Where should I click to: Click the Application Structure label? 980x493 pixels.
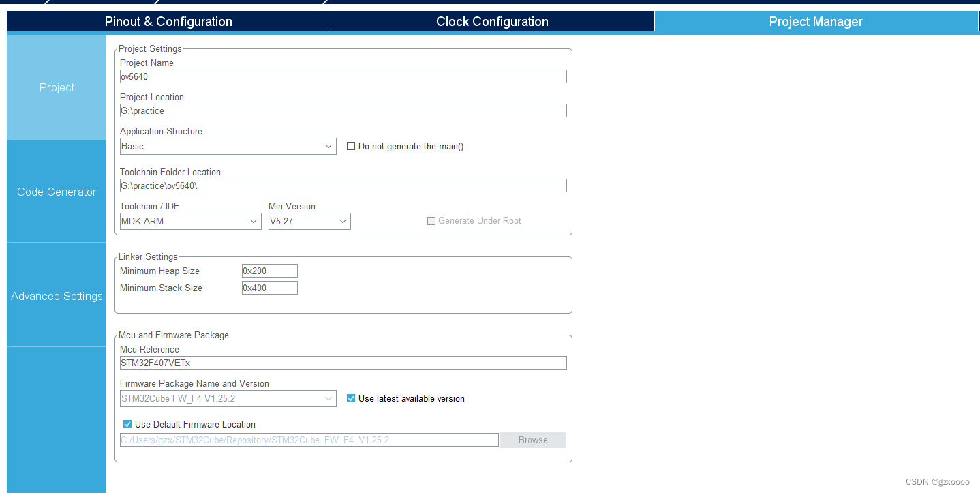pyautogui.click(x=161, y=131)
